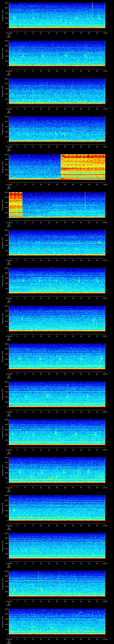Select the spectrogram panel starting at 12:17:00
This screenshot has width=114, height=644.
[57, 129]
